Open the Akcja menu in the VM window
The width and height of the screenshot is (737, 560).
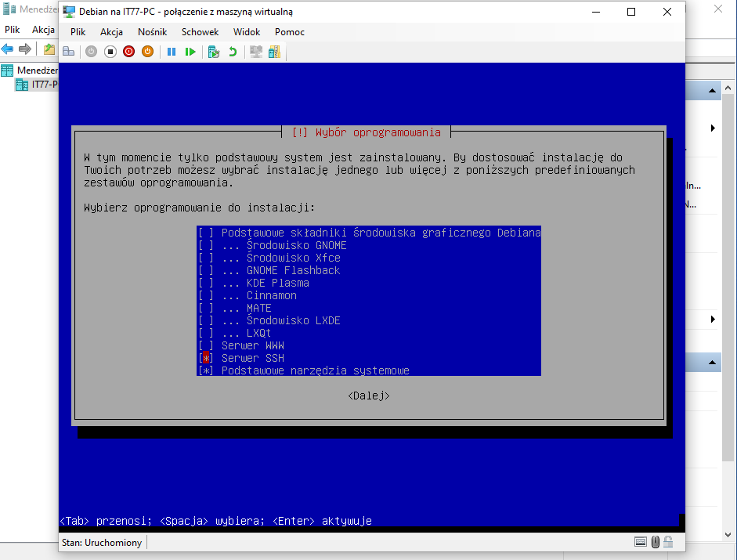click(113, 32)
